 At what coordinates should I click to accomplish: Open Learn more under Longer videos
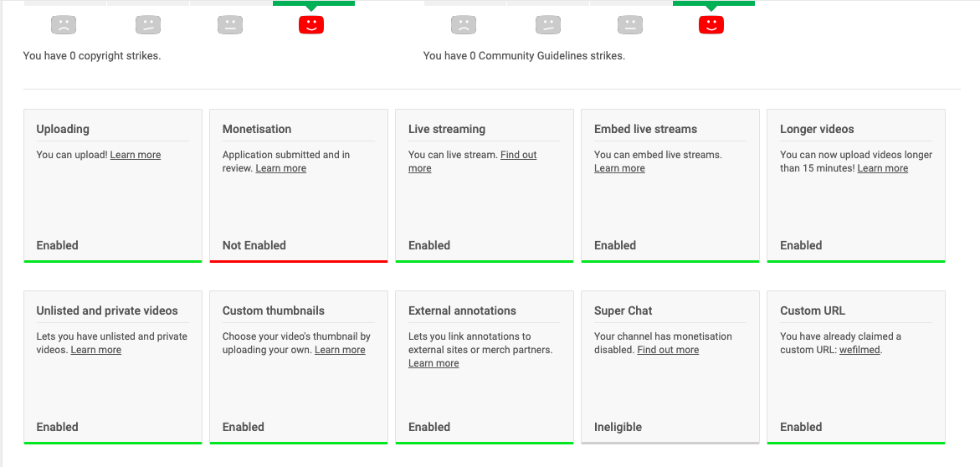point(882,168)
